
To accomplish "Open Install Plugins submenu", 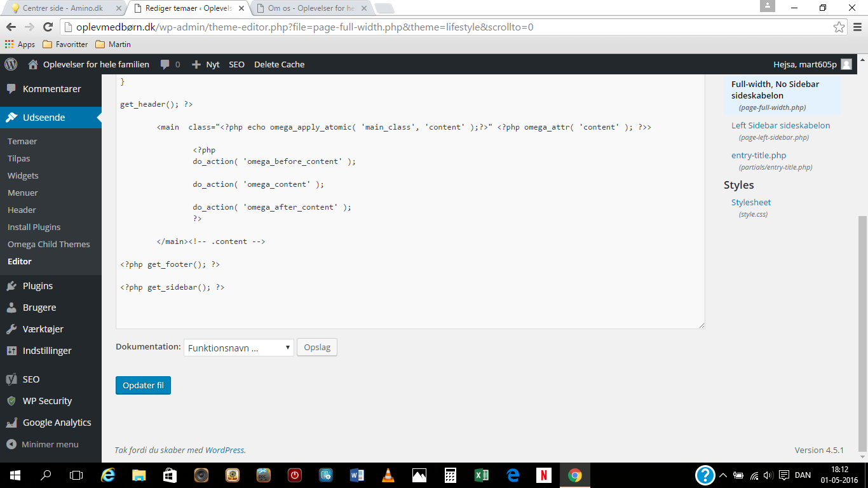I will [34, 227].
